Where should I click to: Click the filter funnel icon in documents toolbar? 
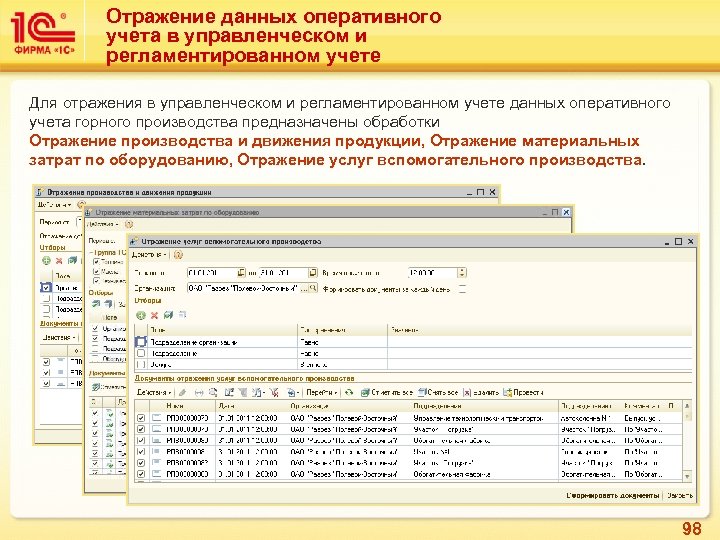tap(242, 392)
